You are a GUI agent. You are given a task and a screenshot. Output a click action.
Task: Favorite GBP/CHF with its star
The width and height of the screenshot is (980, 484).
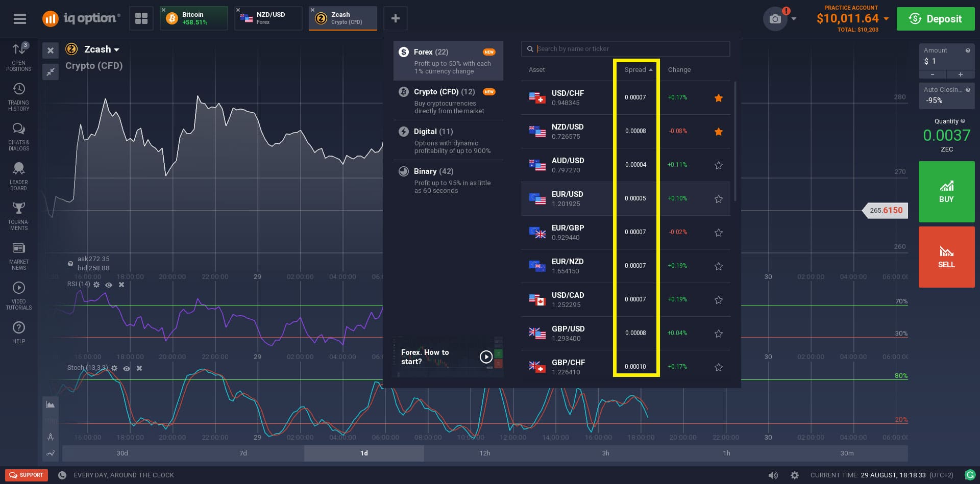point(719,367)
